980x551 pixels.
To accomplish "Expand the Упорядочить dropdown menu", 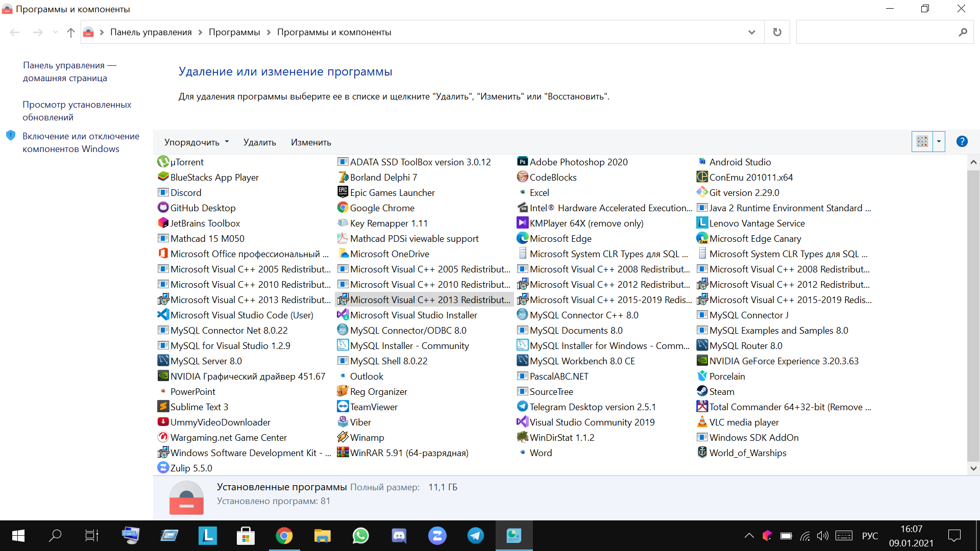I will tap(196, 142).
